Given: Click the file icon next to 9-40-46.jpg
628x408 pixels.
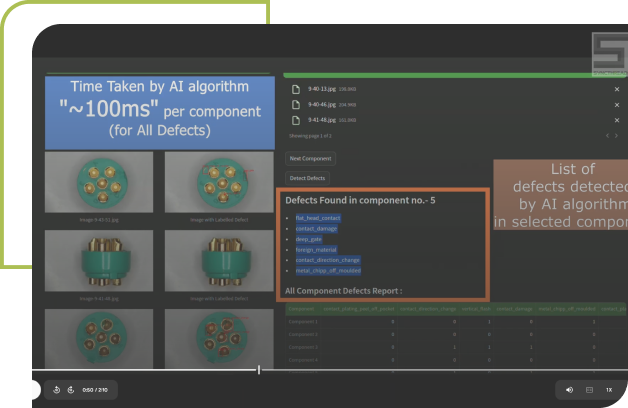Looking at the screenshot, I should click(296, 104).
